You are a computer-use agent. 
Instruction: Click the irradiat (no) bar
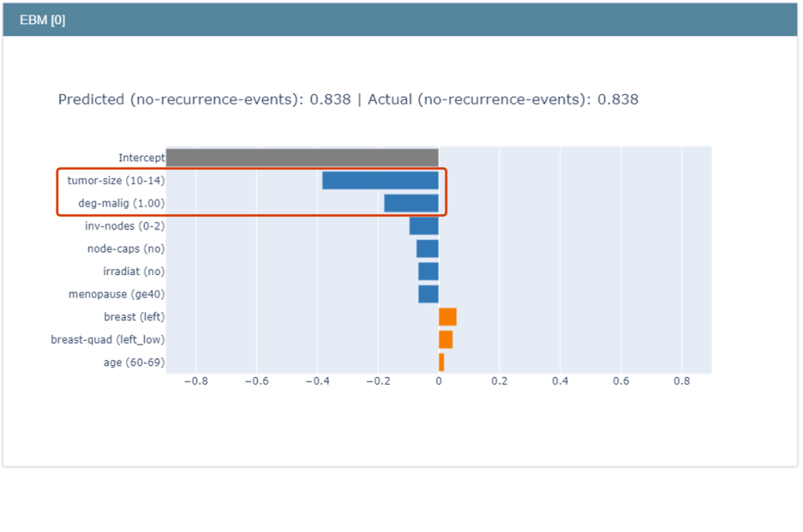pos(427,271)
